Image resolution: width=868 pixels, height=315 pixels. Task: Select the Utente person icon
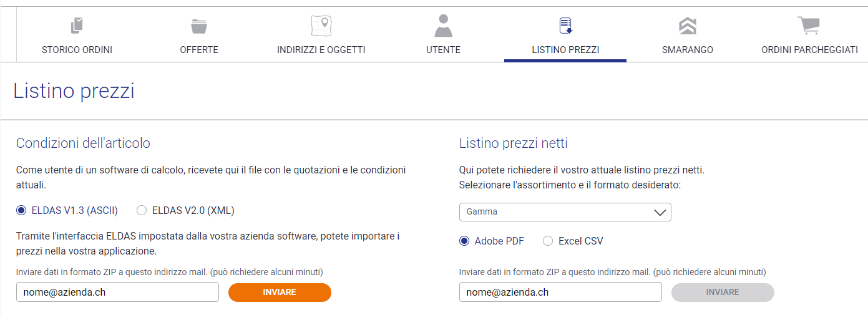[x=443, y=26]
